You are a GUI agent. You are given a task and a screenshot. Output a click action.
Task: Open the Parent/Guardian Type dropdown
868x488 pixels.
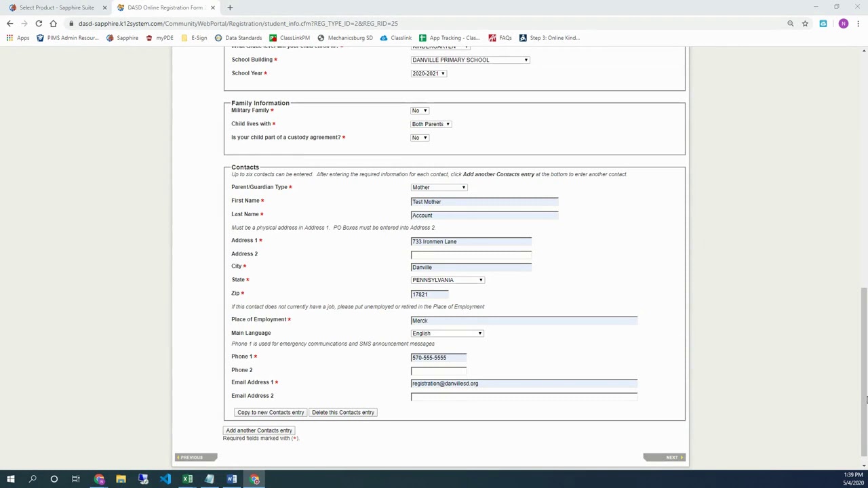(439, 187)
